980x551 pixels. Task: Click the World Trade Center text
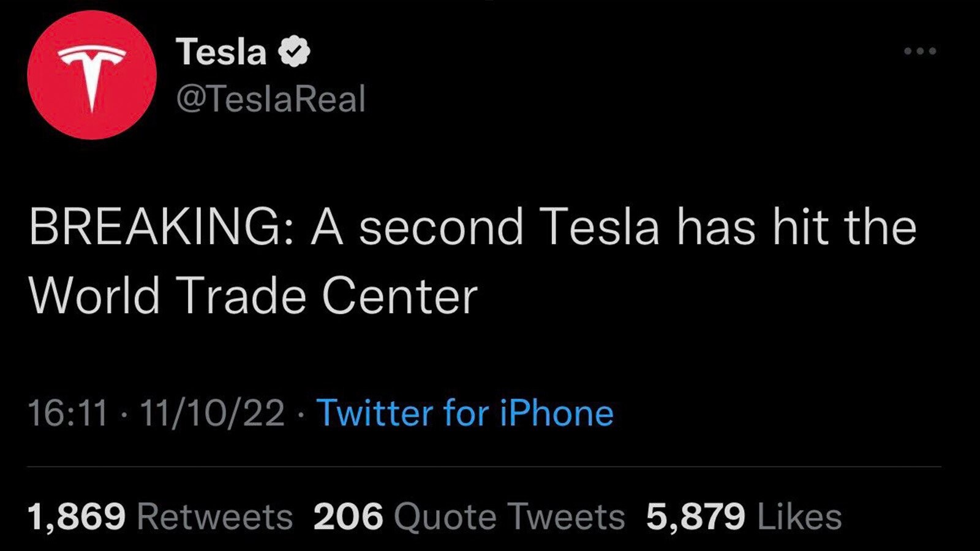pyautogui.click(x=253, y=296)
